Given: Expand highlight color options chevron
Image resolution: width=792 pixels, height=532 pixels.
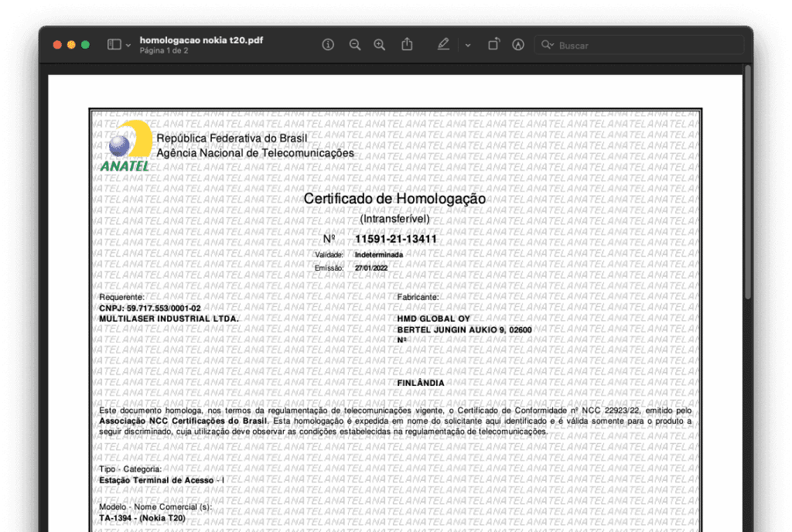Looking at the screenshot, I should tap(468, 46).
